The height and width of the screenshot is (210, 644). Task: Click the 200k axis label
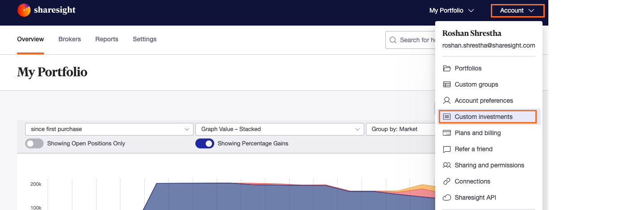(36, 184)
